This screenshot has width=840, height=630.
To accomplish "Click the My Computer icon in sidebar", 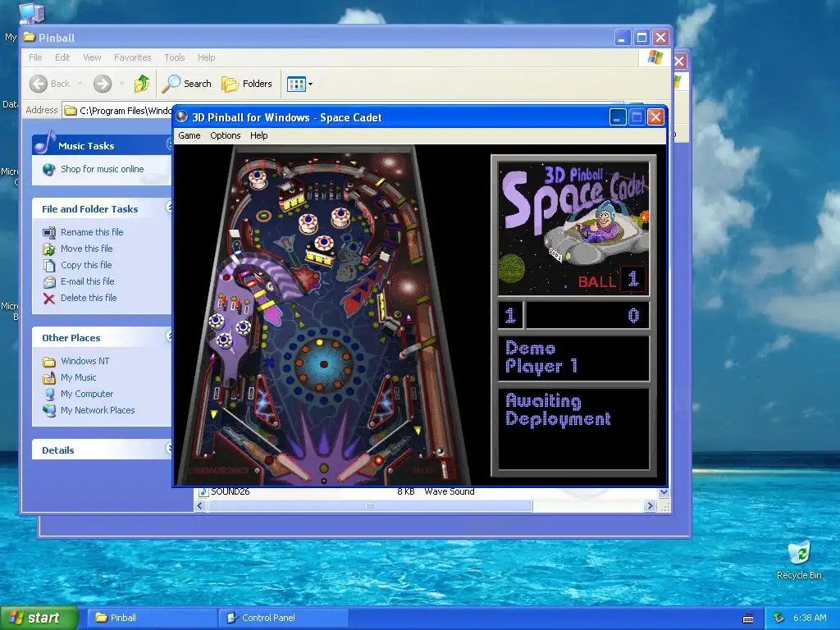I will [48, 395].
